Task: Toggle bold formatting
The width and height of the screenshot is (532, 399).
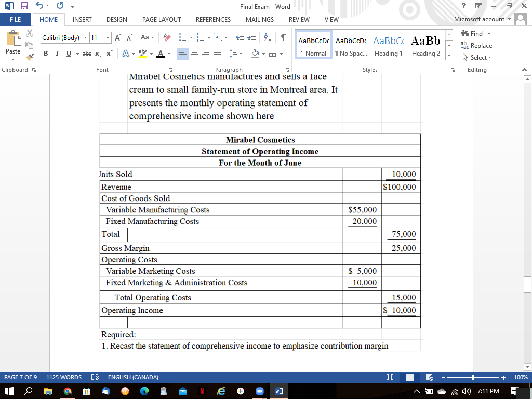Action: coord(46,54)
